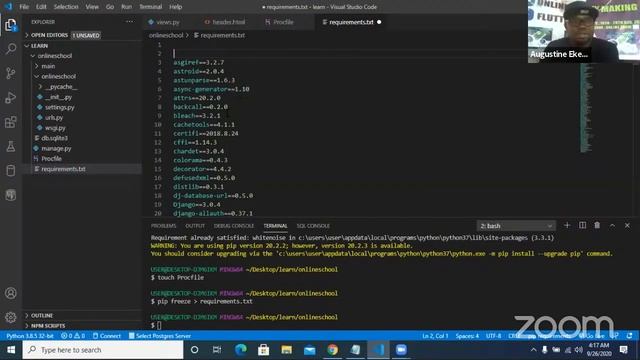Open the Accounts icon in activity bar
The height and width of the screenshot is (360, 640).
coord(11,293)
